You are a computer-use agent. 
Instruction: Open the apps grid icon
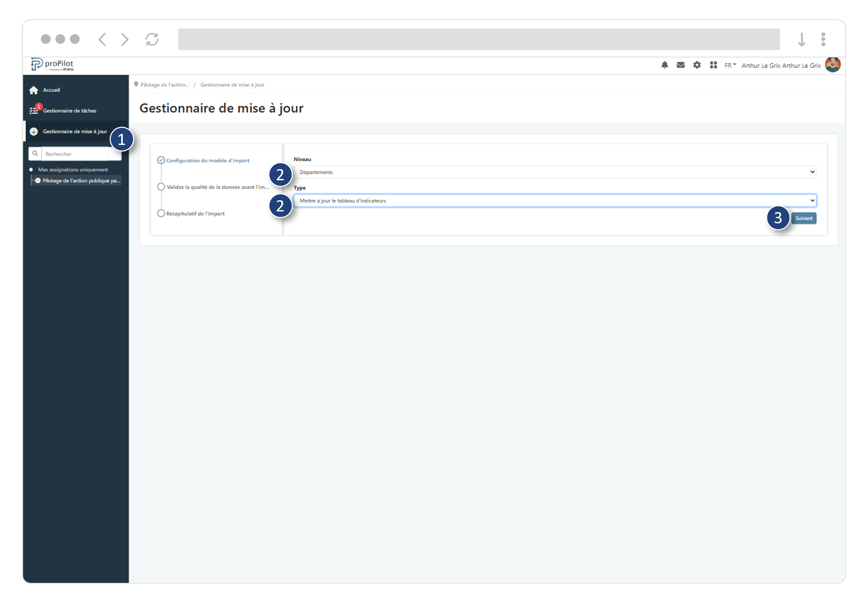pos(714,65)
